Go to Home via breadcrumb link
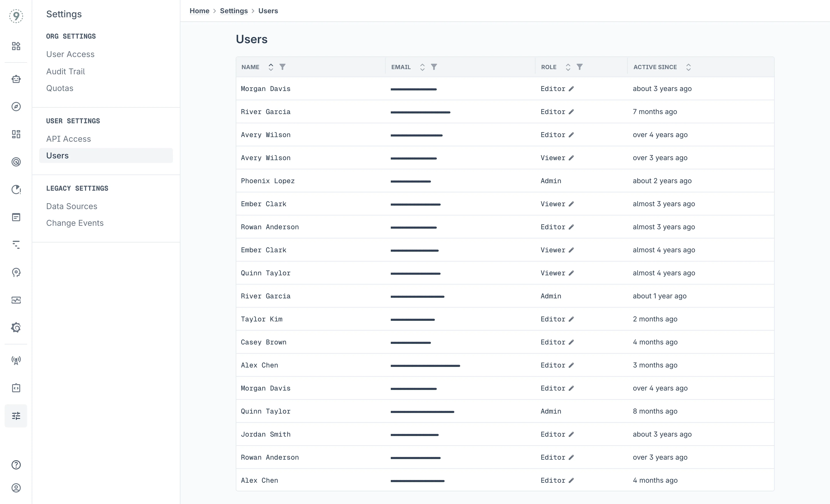The height and width of the screenshot is (504, 830). point(199,11)
